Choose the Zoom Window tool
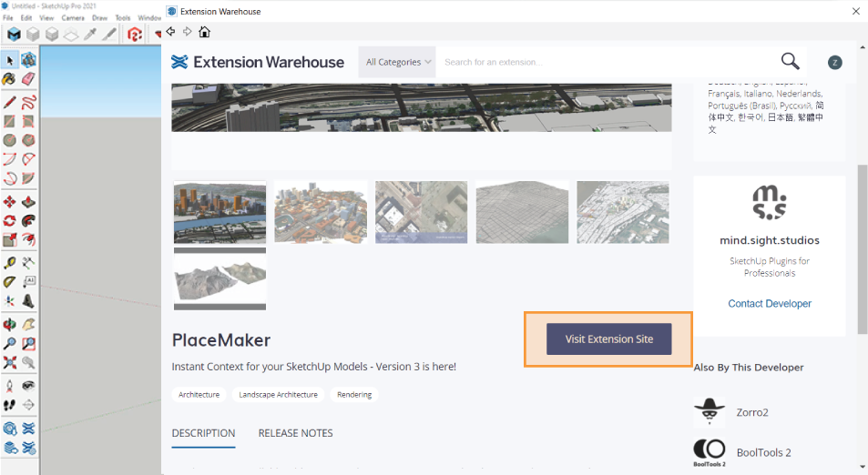Image resolution: width=868 pixels, height=475 pixels. click(29, 343)
